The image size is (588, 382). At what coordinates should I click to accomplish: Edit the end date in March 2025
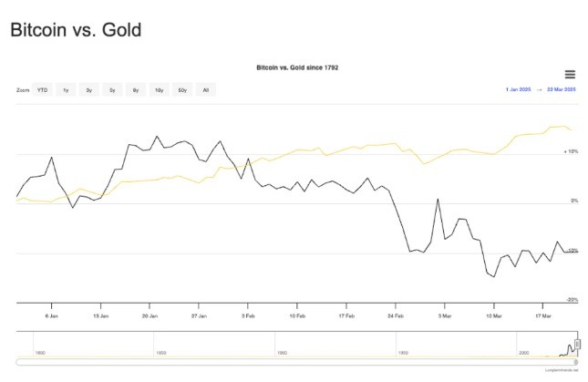[561, 89]
